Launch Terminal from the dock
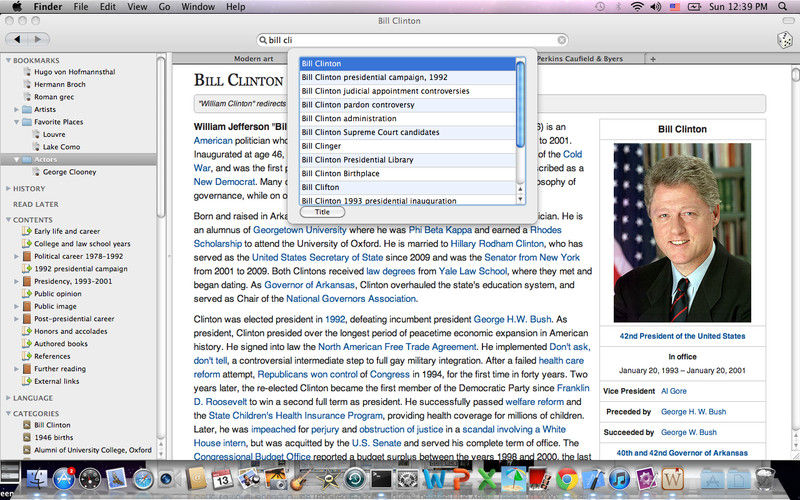Viewport: 800px width, 500px height. click(381, 480)
